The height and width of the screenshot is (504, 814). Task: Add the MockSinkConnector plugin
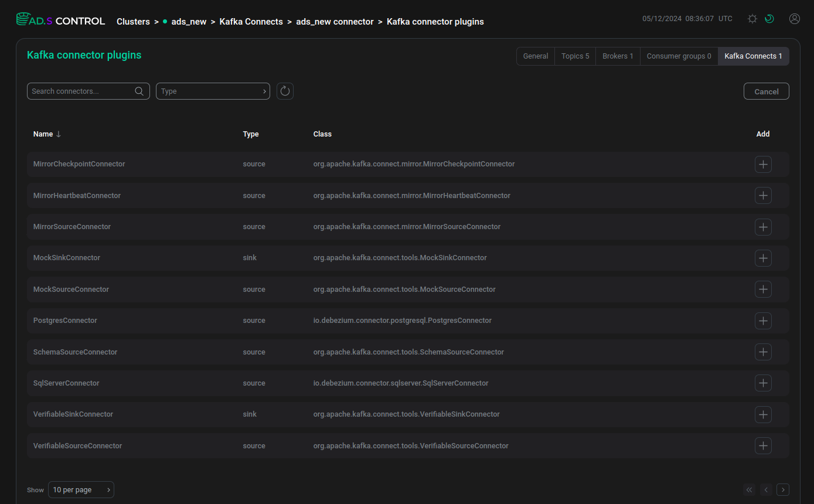coord(763,258)
